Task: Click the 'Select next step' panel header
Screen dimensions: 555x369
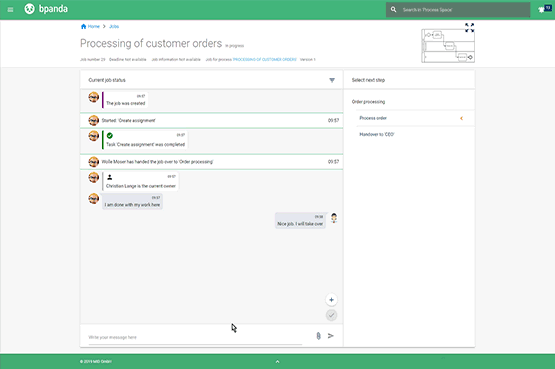Action: coord(368,80)
